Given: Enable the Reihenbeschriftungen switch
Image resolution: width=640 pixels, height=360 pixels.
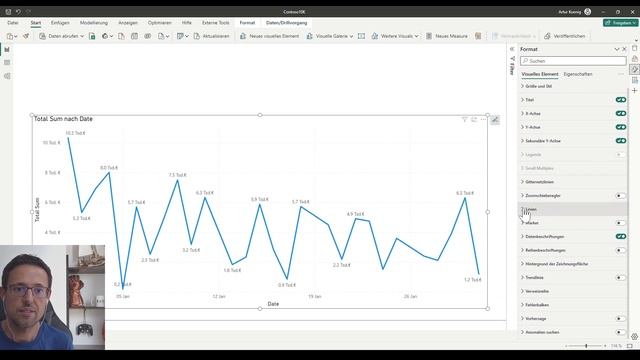Looking at the screenshot, I should [x=621, y=250].
